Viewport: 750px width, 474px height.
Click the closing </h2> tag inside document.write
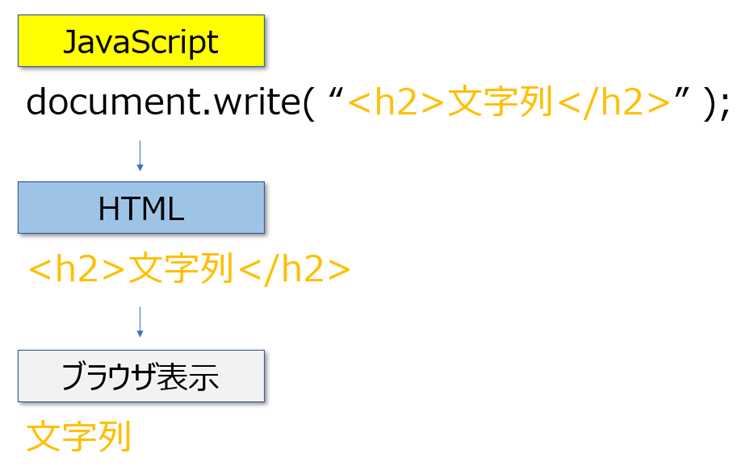[614, 103]
